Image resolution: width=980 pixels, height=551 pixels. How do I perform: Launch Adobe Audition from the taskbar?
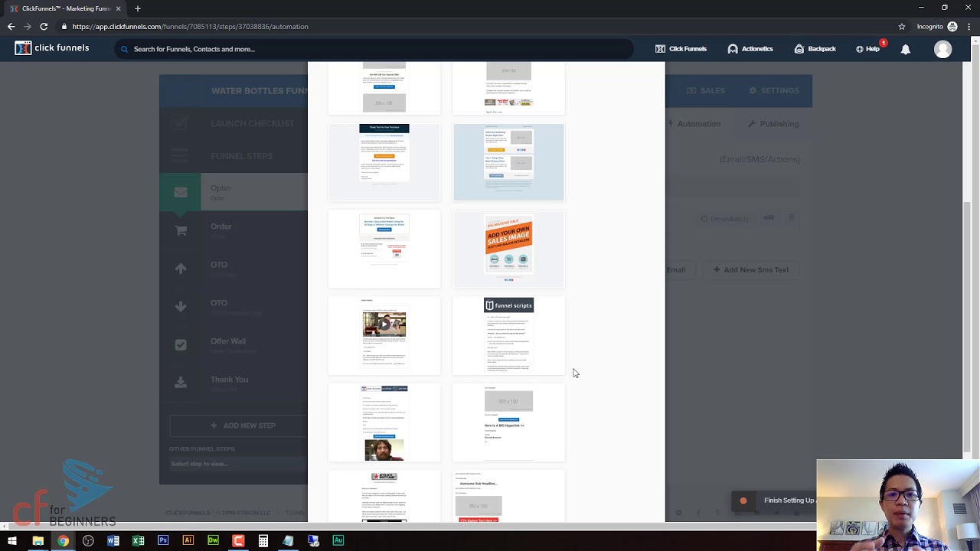pos(338,541)
